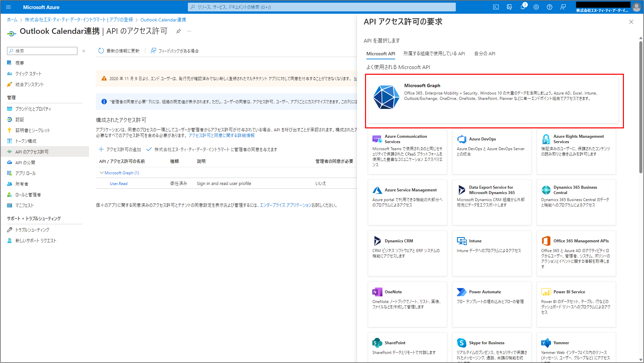The width and height of the screenshot is (644, 363).
Task: Select Skype for Business card
Action: pos(492,348)
